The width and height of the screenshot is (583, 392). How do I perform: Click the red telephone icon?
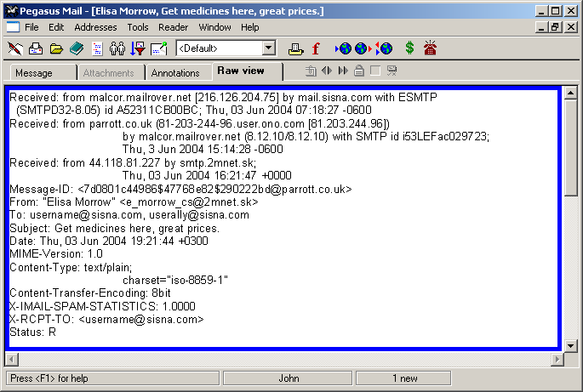(x=431, y=48)
